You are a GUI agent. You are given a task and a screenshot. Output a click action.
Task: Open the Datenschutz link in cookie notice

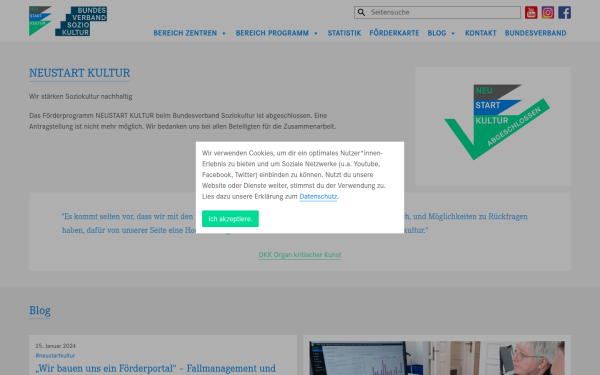click(x=318, y=197)
